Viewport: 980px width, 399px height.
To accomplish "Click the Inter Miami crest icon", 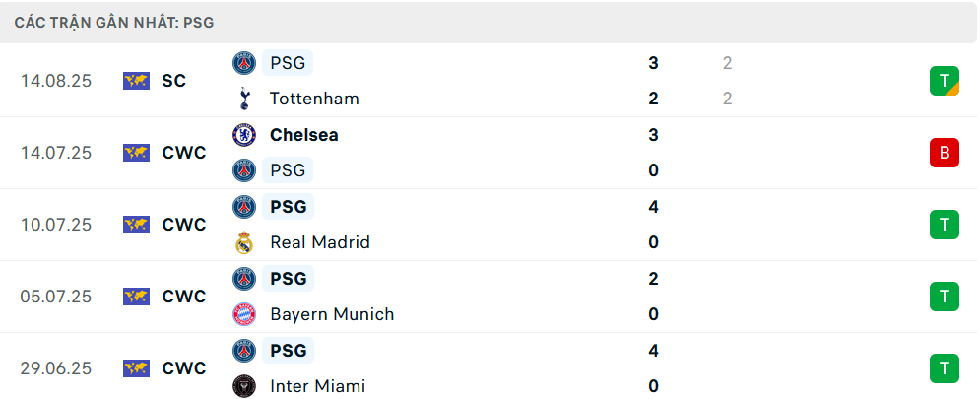I will point(243,386).
